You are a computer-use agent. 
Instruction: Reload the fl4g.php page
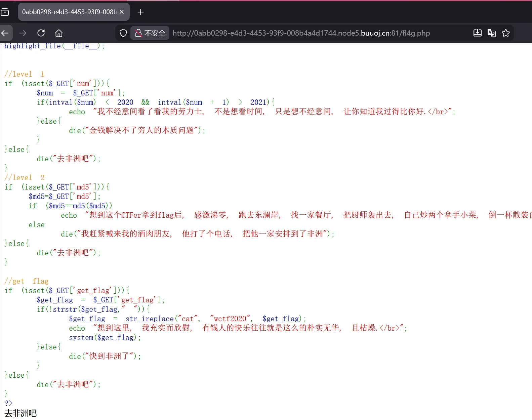[x=41, y=33]
